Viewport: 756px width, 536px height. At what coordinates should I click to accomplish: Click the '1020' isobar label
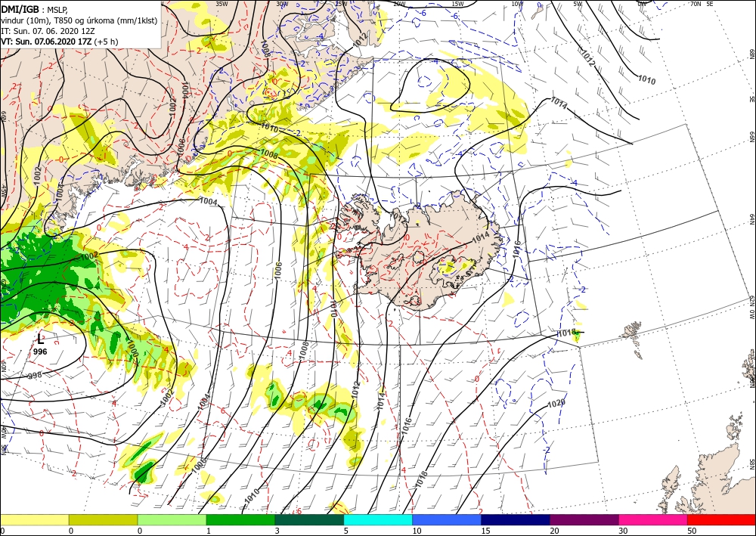pyautogui.click(x=556, y=404)
